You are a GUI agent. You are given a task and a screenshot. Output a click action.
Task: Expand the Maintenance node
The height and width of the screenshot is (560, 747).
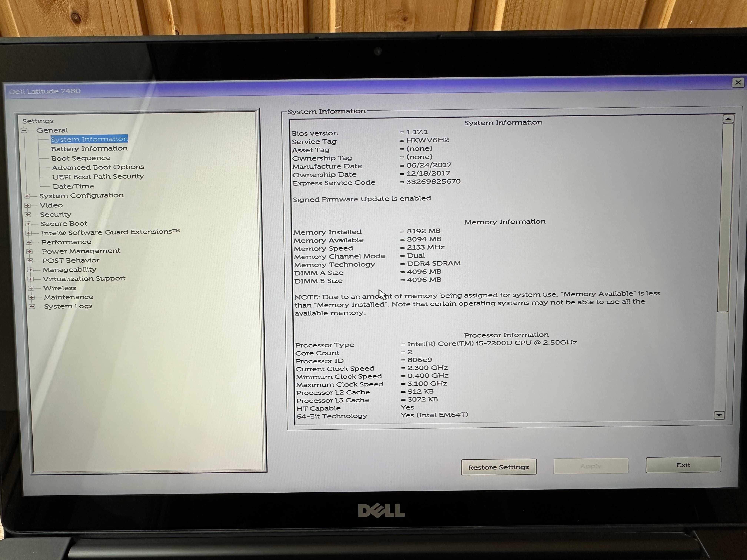pyautogui.click(x=31, y=297)
